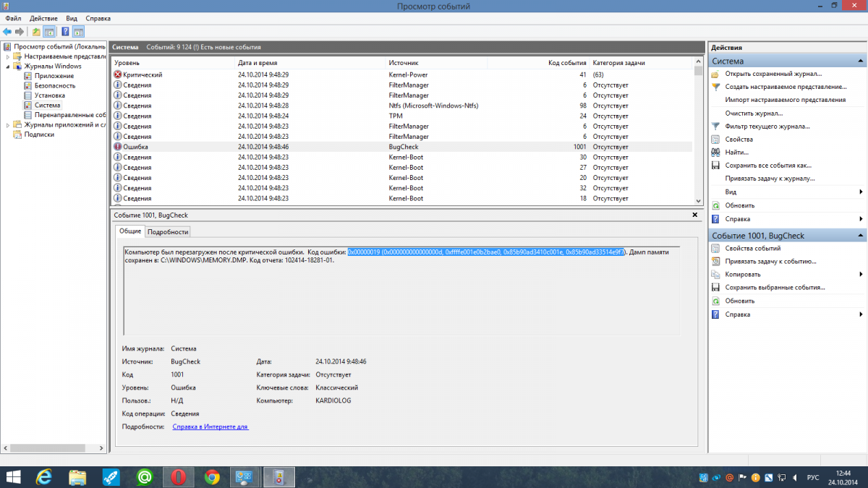Select 'Безопасность' log in the tree

point(55,85)
